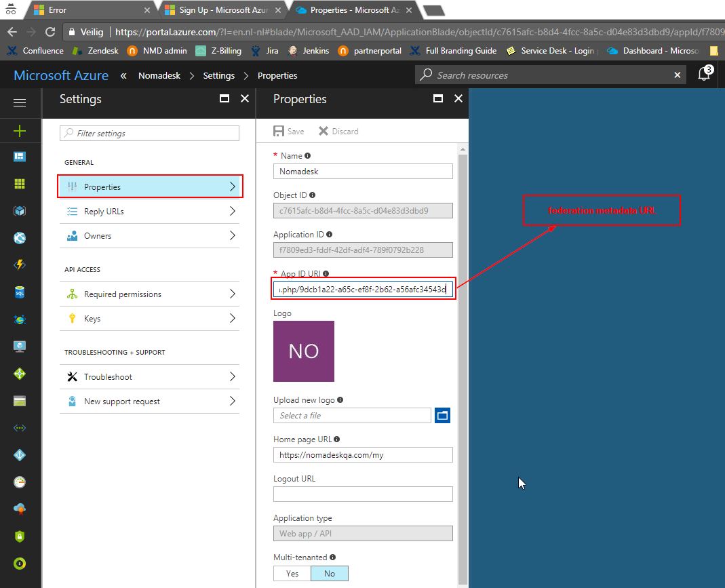Toggle the hamburger menu in sidebar
This screenshot has height=588, width=725.
point(20,103)
